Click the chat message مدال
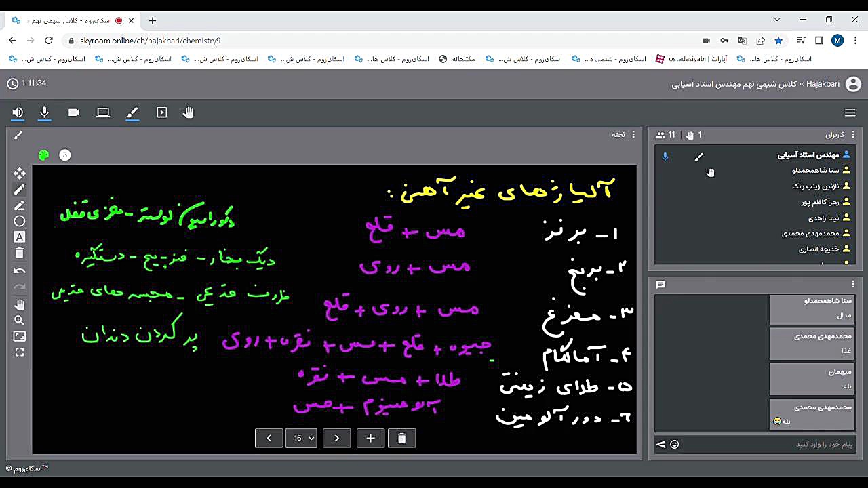 844,315
